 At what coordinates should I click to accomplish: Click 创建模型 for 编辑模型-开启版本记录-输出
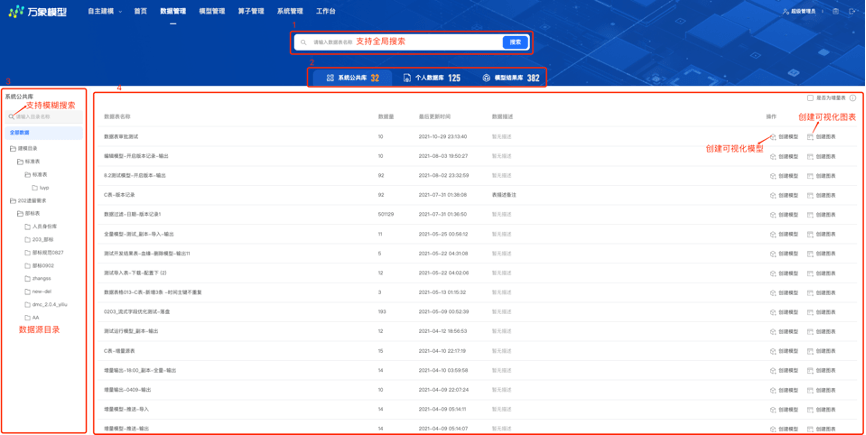784,156
